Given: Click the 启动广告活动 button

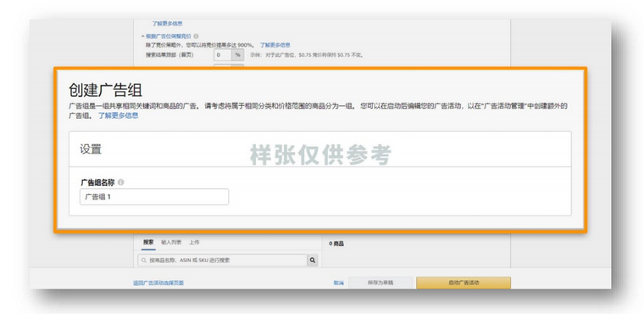Looking at the screenshot, I should pos(464,283).
